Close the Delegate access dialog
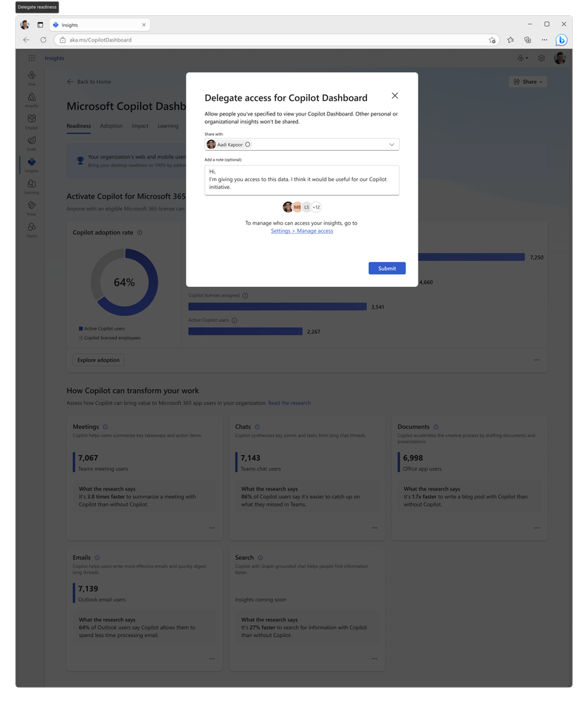 tap(394, 96)
